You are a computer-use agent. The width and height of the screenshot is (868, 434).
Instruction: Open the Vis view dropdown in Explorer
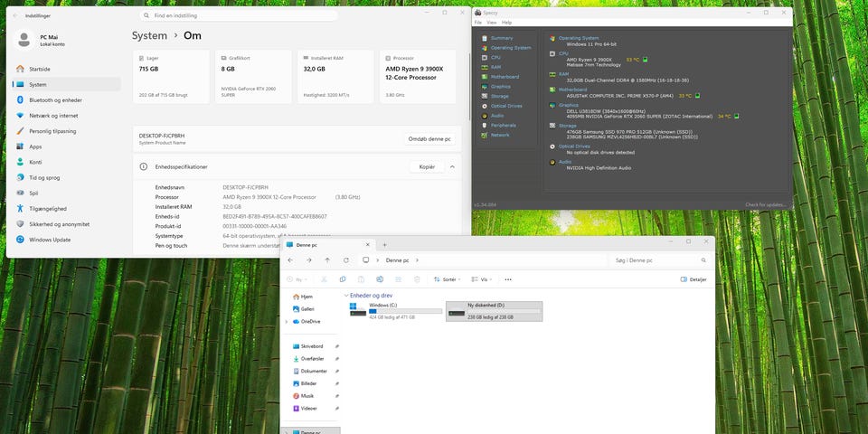point(482,279)
